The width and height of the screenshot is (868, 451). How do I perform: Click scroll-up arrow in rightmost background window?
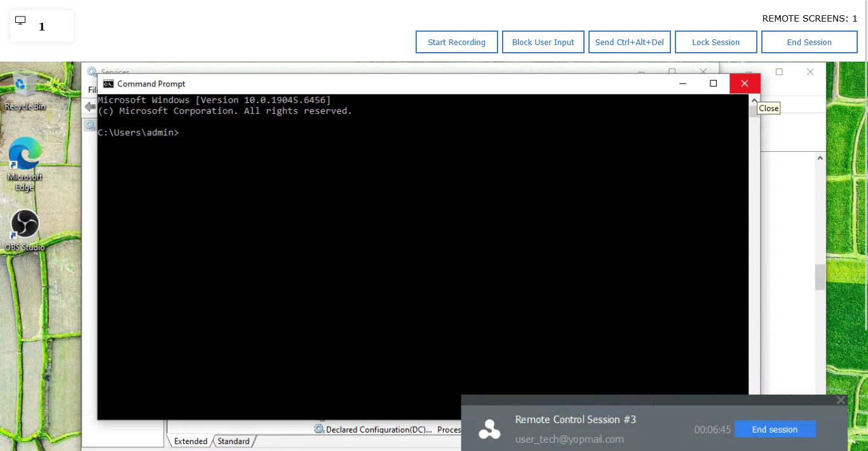[x=820, y=158]
